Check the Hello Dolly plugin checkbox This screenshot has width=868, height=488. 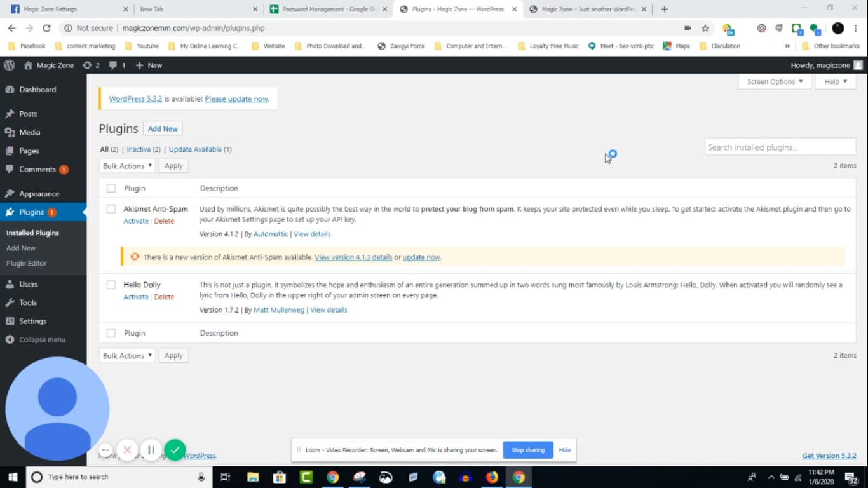[111, 285]
